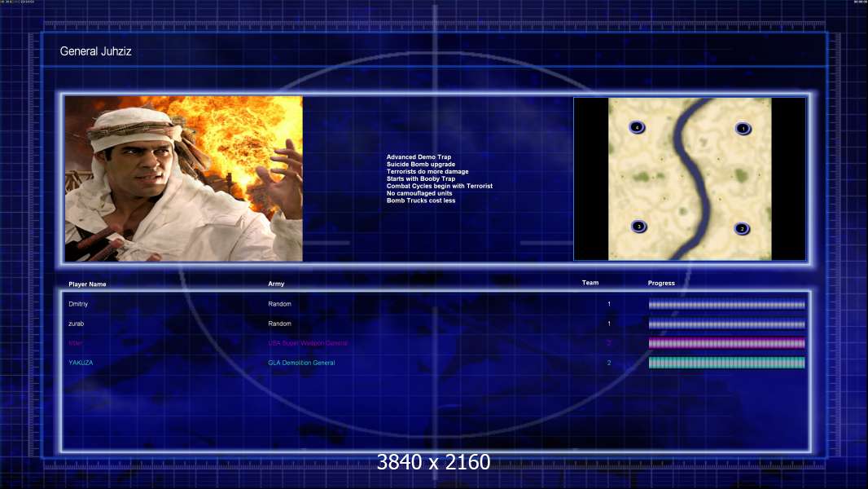Click YAKUZA's cyan loading progress bar
The image size is (868, 489).
(x=727, y=363)
